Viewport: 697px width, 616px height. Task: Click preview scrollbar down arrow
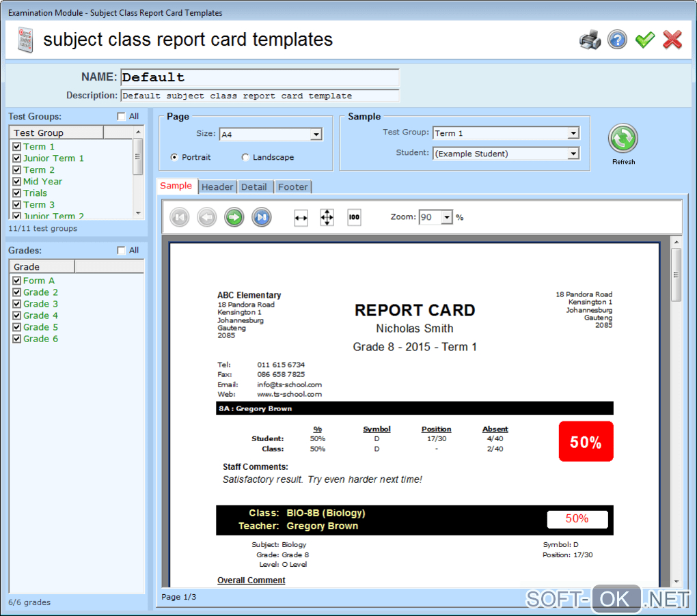pyautogui.click(x=676, y=581)
